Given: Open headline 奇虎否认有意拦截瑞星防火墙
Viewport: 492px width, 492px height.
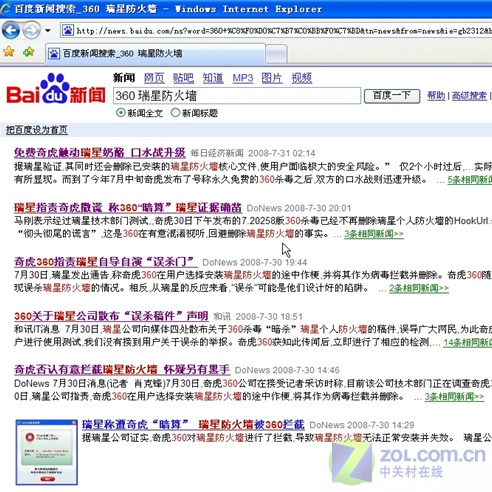Looking at the screenshot, I should tap(122, 369).
